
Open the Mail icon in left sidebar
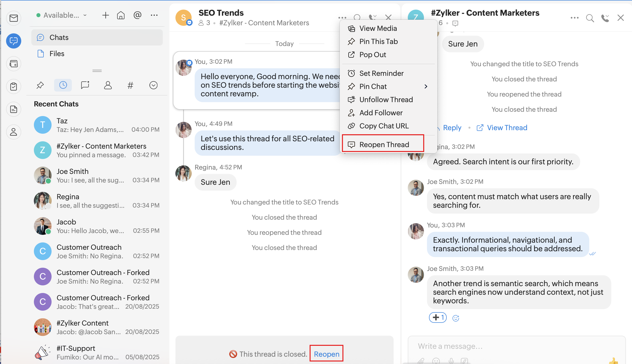pos(14,18)
